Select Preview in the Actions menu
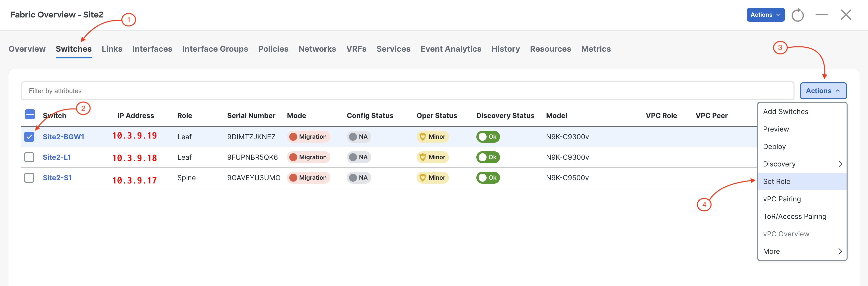This screenshot has height=286, width=868. (x=802, y=129)
